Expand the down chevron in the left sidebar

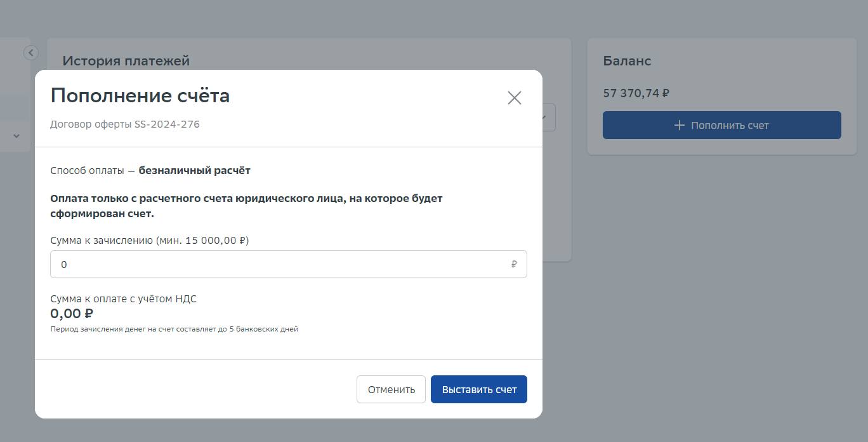16,136
